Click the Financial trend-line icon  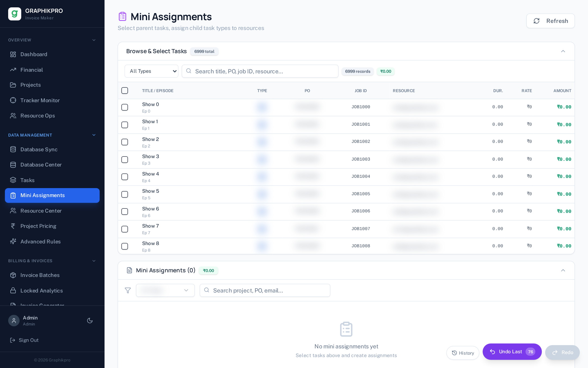(x=13, y=70)
